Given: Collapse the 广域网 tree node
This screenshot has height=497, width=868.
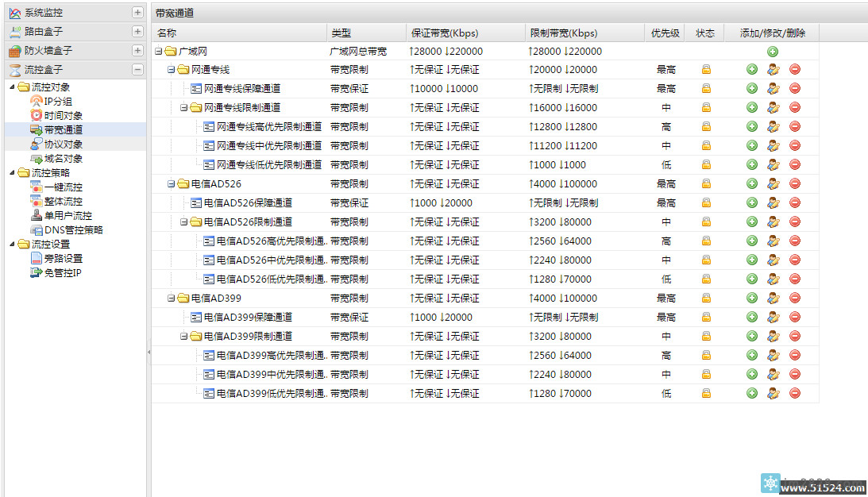Looking at the screenshot, I should click(159, 52).
